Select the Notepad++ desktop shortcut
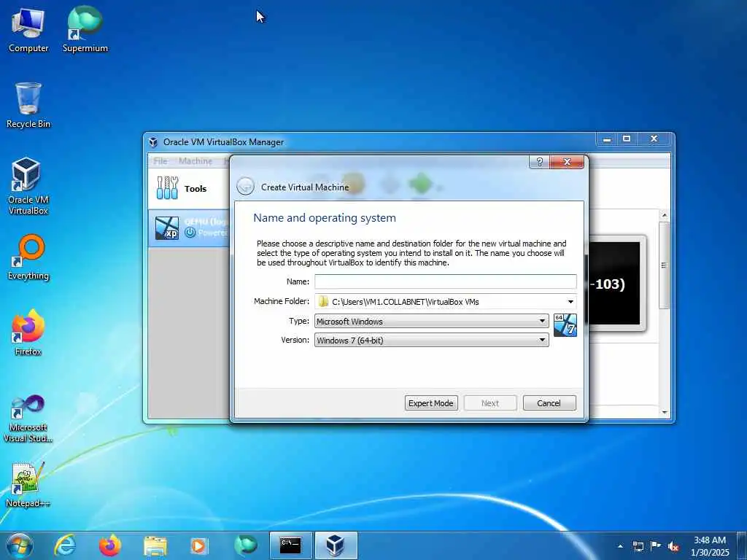This screenshot has height=560, width=747. (x=28, y=484)
